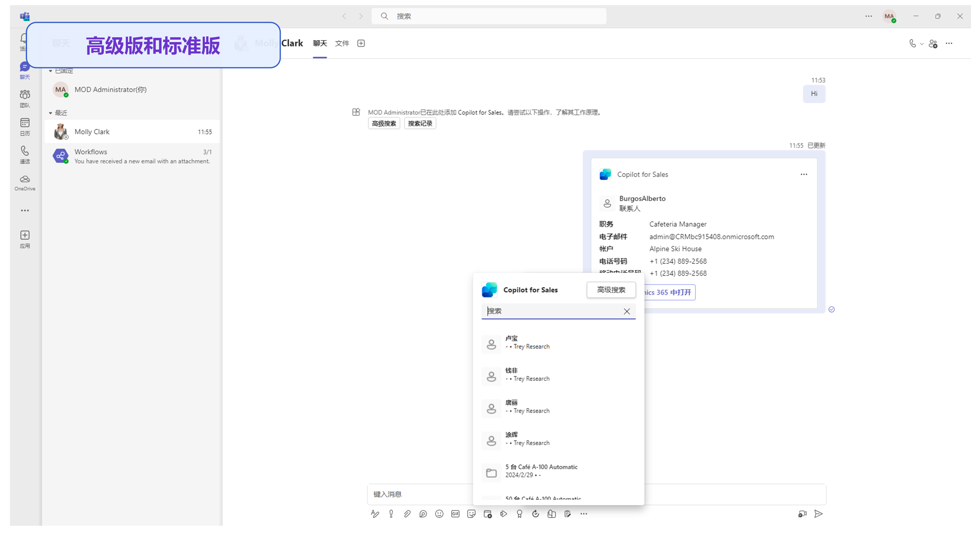The height and width of the screenshot is (560, 980).
Task: Open the GIF picker
Action: [x=455, y=514]
